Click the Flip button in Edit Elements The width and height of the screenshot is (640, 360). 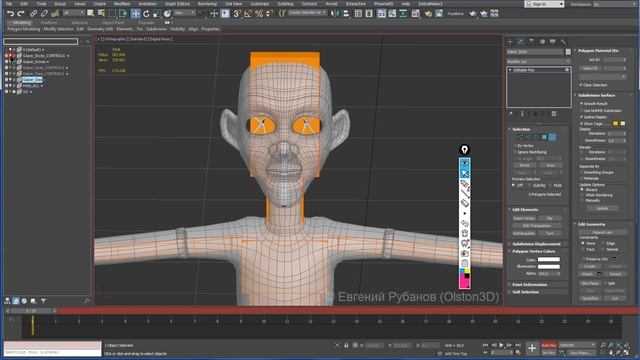pos(550,218)
